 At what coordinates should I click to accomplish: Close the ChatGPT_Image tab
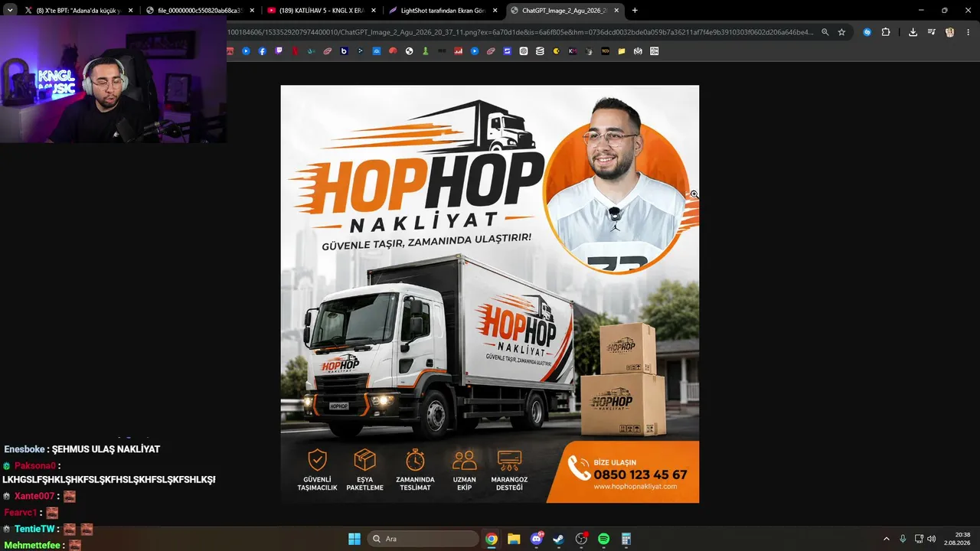click(x=616, y=11)
